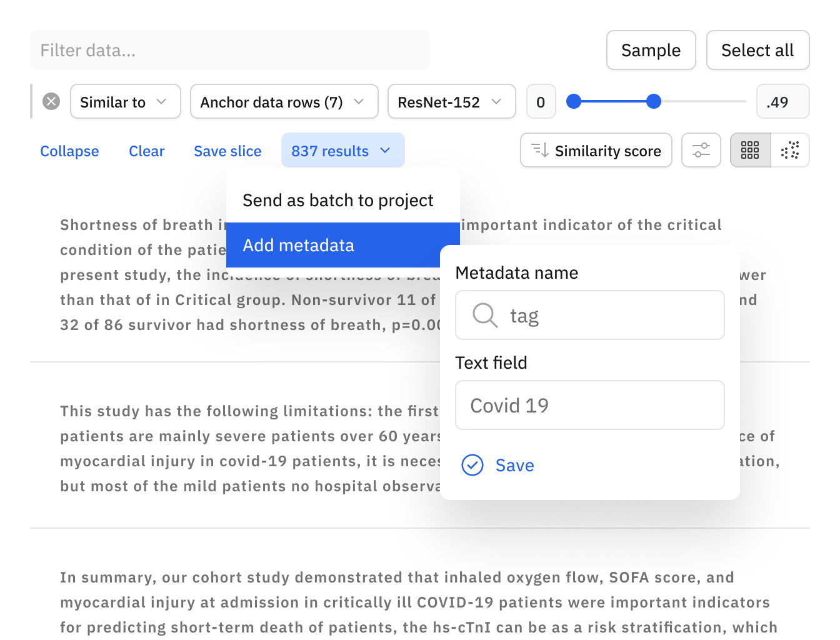
Task: Clear the current filters
Action: [x=147, y=151]
